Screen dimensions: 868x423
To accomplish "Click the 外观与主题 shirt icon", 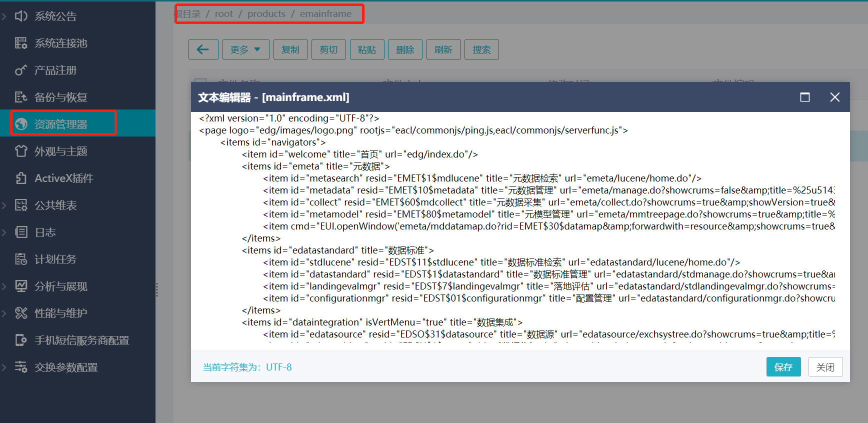I will (21, 151).
